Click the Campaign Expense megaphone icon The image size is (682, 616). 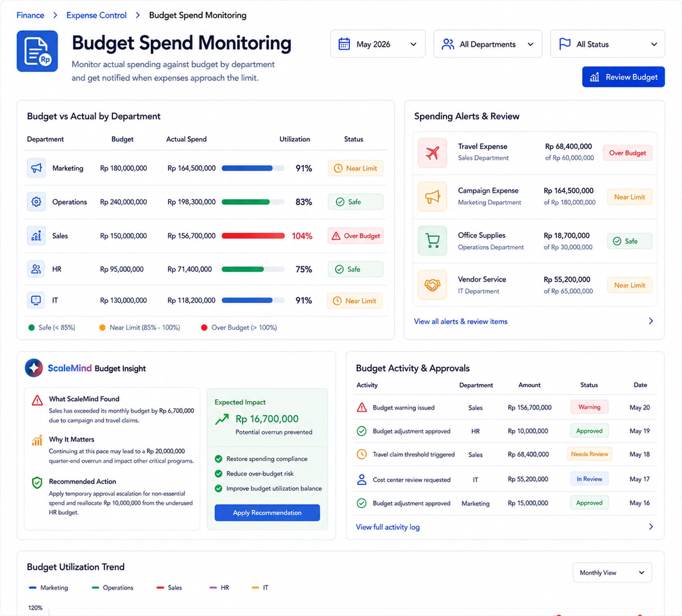point(432,197)
